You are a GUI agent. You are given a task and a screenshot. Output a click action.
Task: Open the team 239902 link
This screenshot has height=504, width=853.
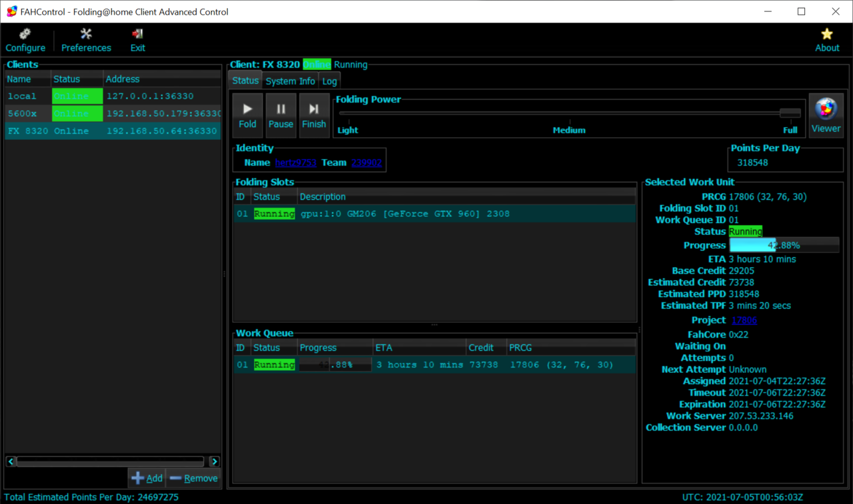point(367,162)
